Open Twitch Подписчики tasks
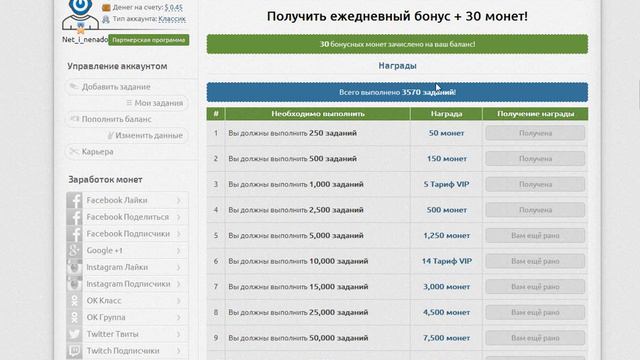Viewport: 640px width, 360px height. click(x=123, y=351)
